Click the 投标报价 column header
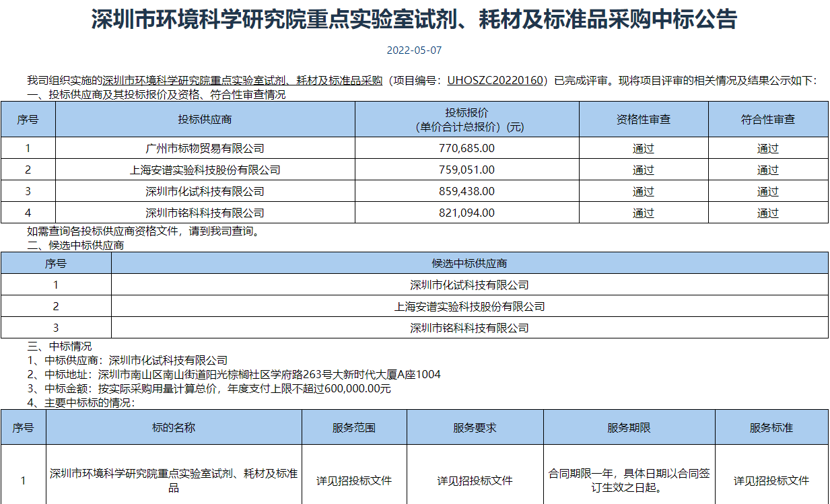 coord(466,120)
